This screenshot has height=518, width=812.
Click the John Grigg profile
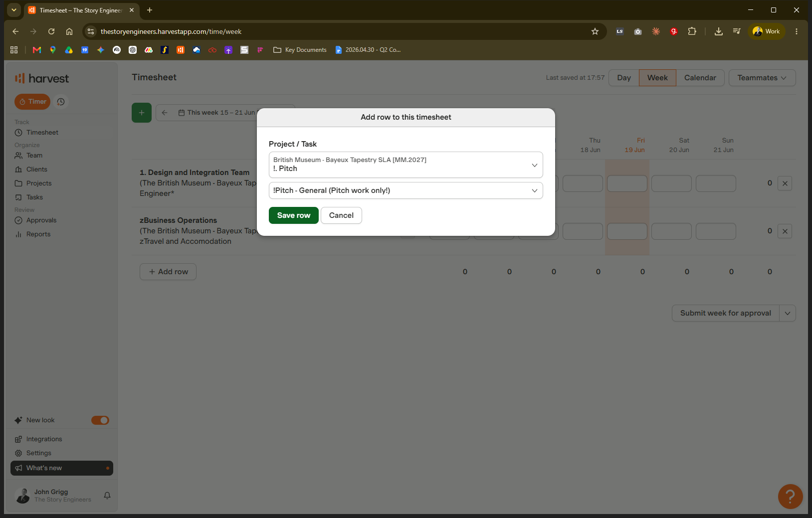point(53,496)
